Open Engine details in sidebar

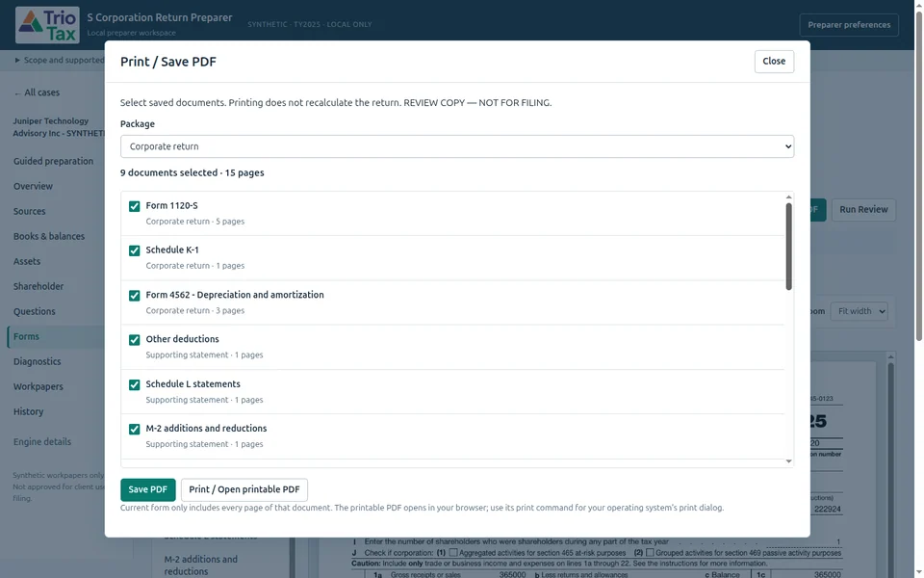(42, 442)
